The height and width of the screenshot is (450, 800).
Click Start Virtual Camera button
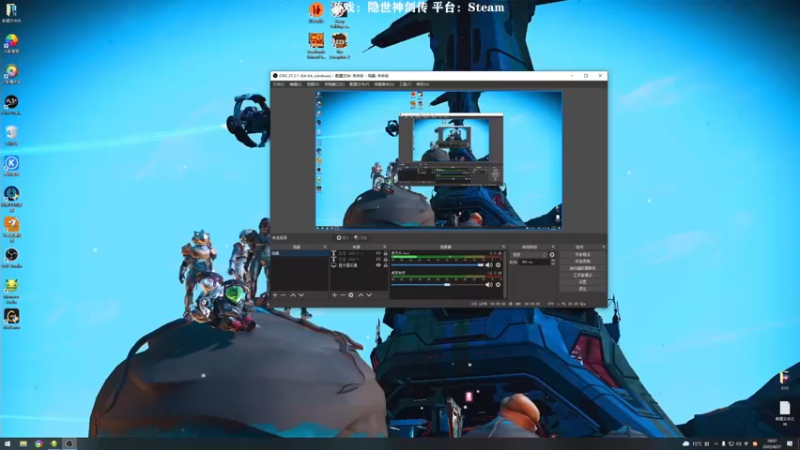(x=583, y=268)
